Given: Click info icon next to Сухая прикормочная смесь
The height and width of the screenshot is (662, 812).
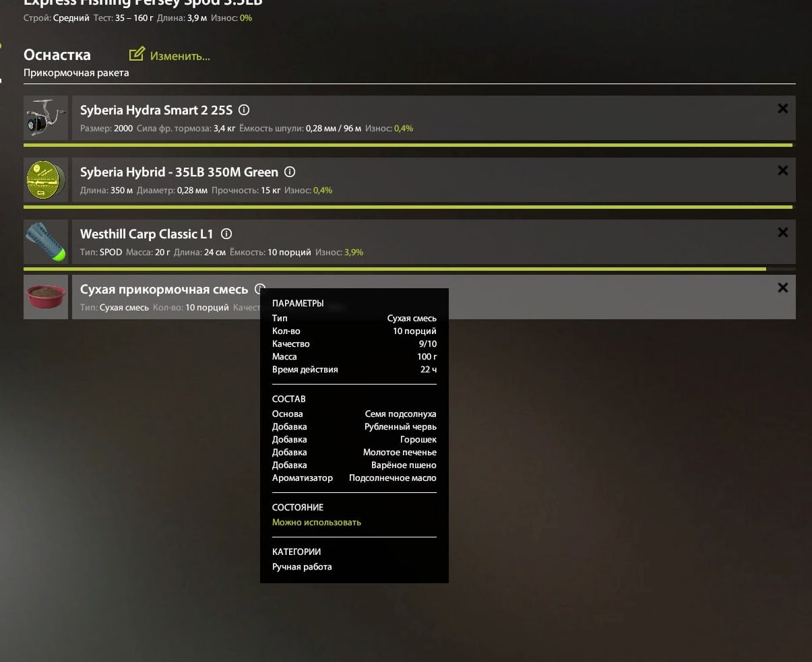Looking at the screenshot, I should coord(259,289).
